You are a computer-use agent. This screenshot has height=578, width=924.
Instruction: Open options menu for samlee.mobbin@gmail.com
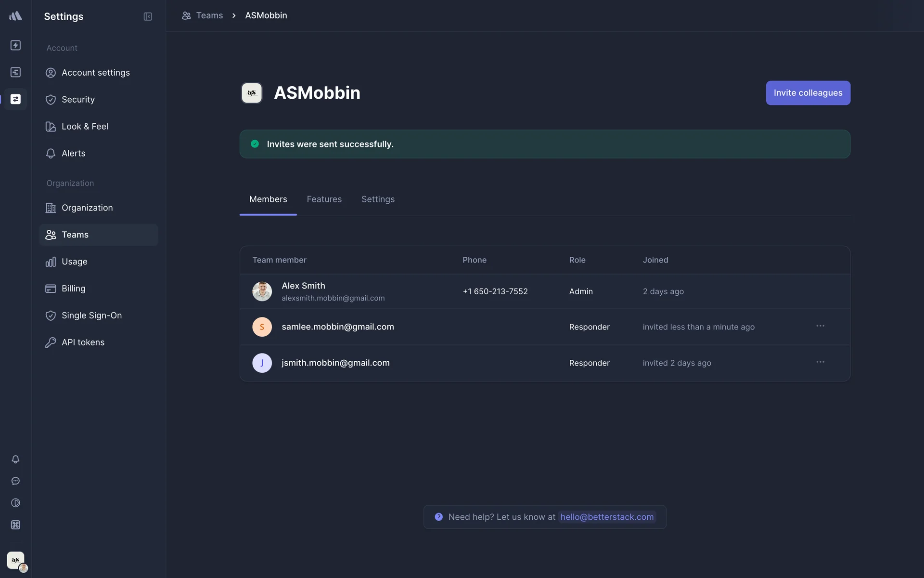(820, 326)
